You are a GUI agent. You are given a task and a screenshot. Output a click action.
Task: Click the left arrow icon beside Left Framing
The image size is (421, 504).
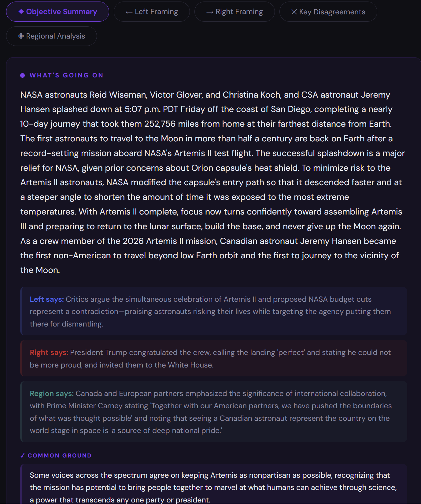[129, 12]
